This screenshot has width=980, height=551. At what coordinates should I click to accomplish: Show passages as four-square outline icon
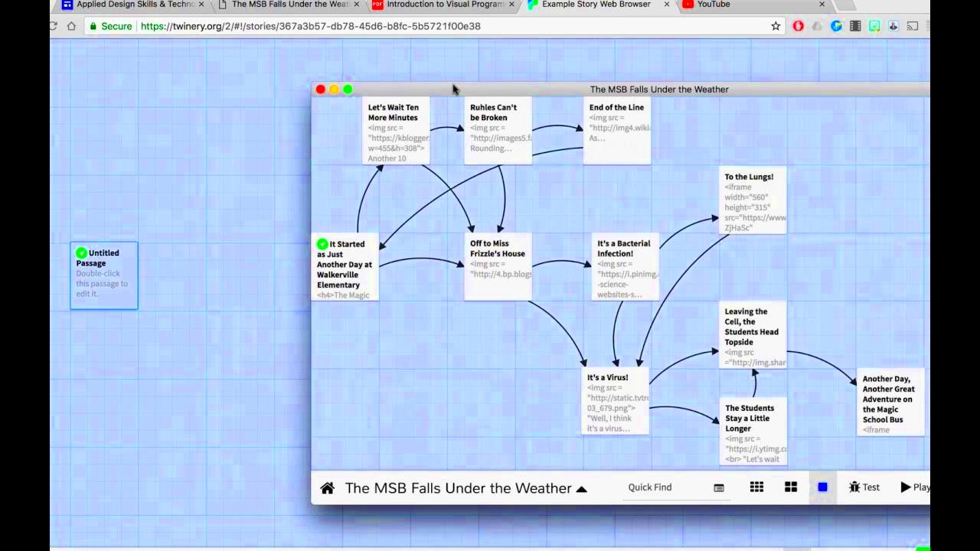point(791,487)
